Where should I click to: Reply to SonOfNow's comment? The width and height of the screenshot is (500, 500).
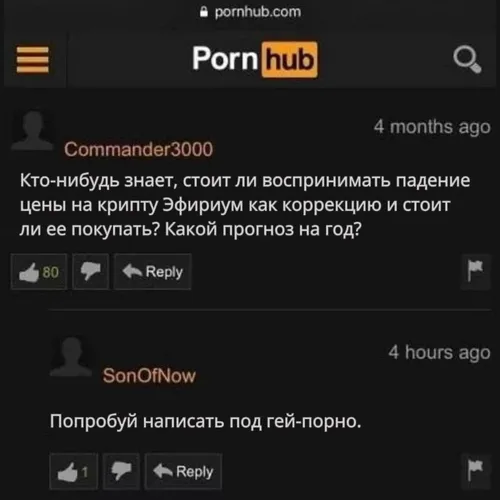coord(183,471)
